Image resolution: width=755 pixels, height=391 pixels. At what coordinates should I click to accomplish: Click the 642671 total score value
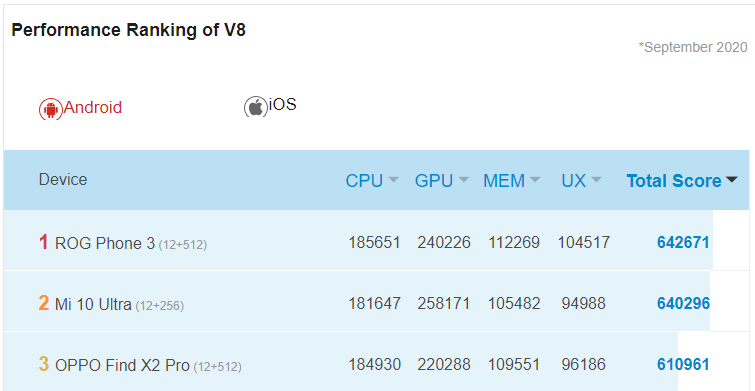click(x=683, y=242)
